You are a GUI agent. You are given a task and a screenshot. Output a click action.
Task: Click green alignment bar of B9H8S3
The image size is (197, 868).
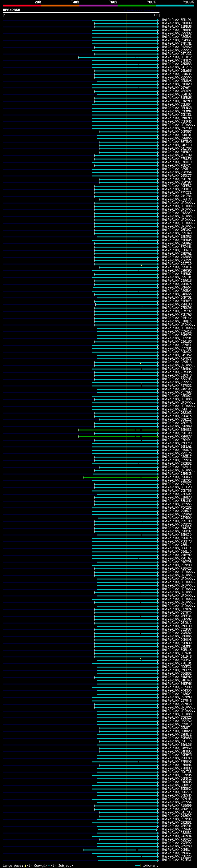[118, 430]
